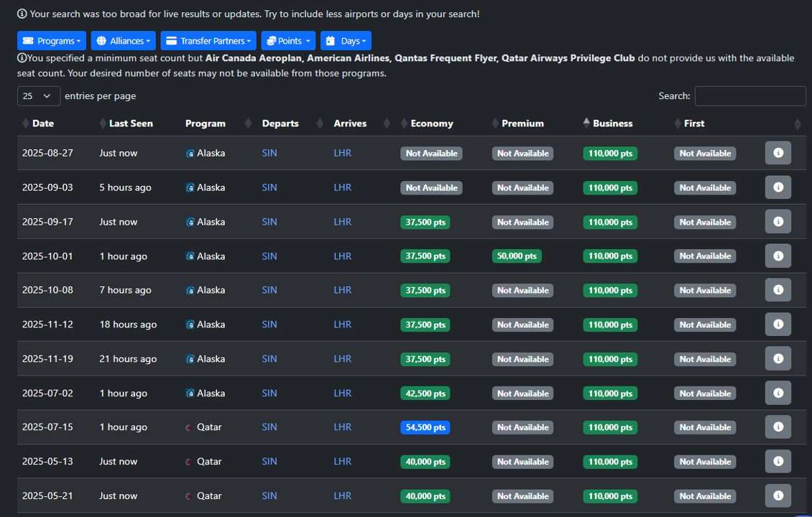Sort table by Economy column
Image resolution: width=812 pixels, height=517 pixels.
(431, 124)
